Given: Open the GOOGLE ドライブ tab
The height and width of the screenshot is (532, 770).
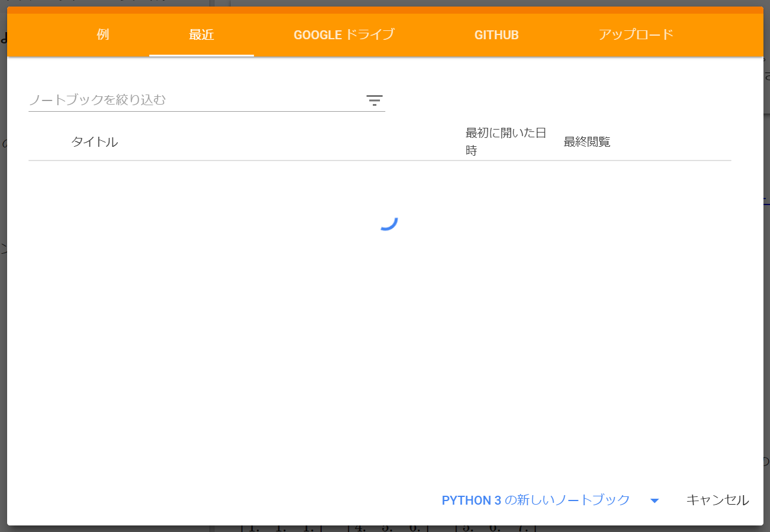Looking at the screenshot, I should (344, 34).
